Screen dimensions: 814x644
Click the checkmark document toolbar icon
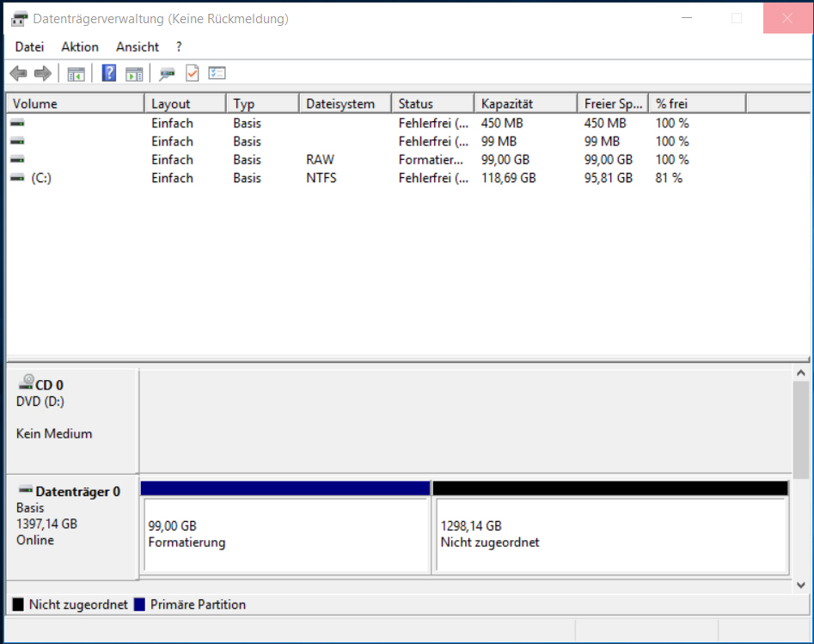[x=192, y=73]
